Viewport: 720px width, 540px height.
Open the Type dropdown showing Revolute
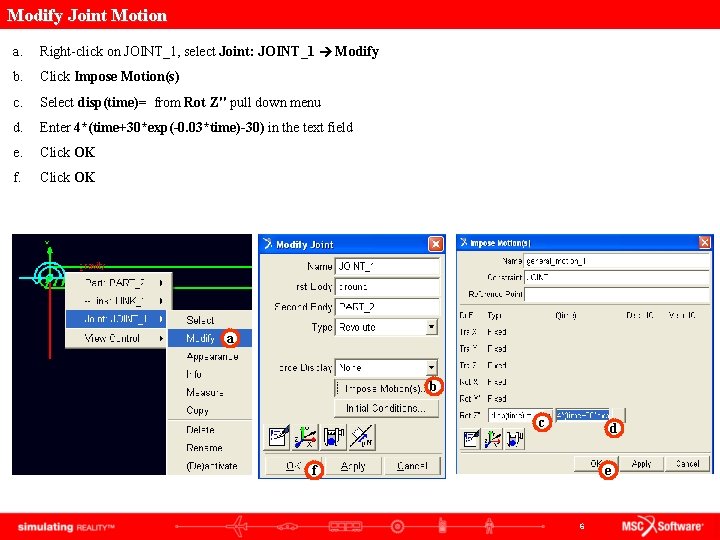431,327
